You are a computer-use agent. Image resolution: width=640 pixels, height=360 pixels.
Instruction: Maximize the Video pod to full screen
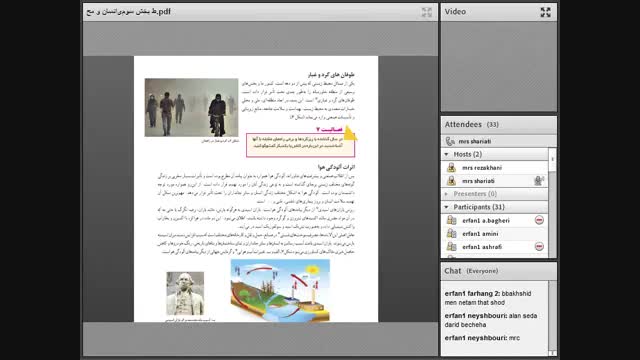[545, 12]
